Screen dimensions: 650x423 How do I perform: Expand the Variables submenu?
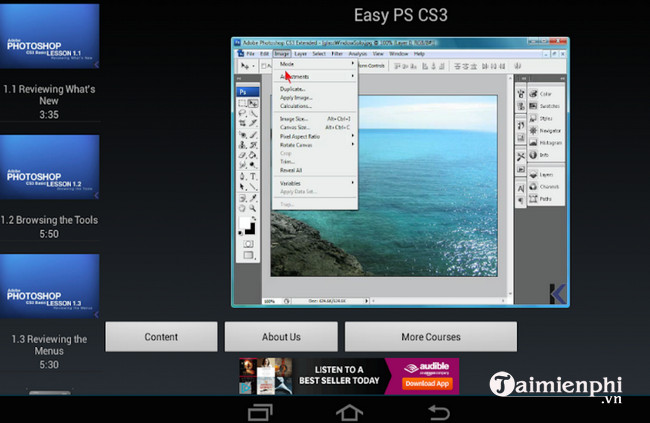[x=315, y=183]
